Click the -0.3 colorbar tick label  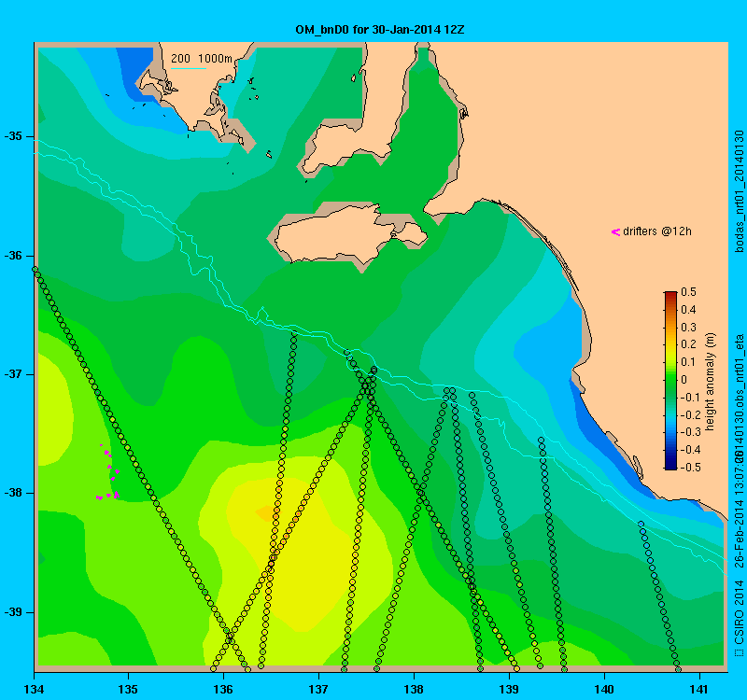coord(688,432)
